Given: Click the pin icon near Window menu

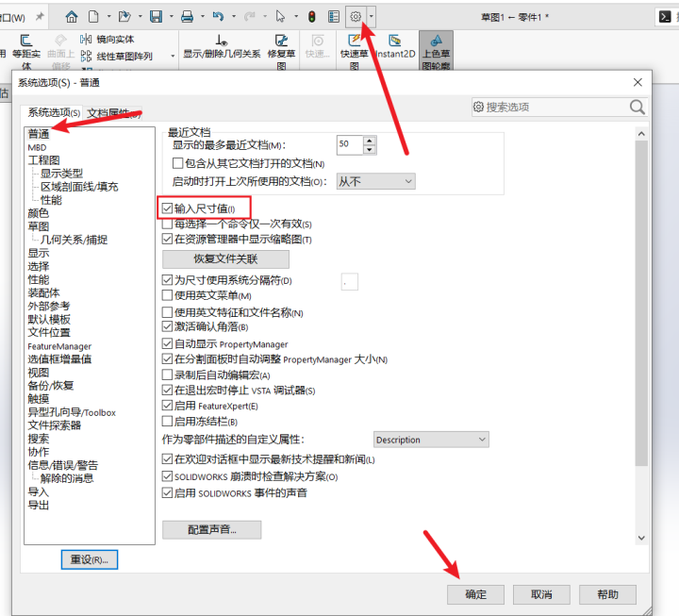Looking at the screenshot, I should coord(40,17).
